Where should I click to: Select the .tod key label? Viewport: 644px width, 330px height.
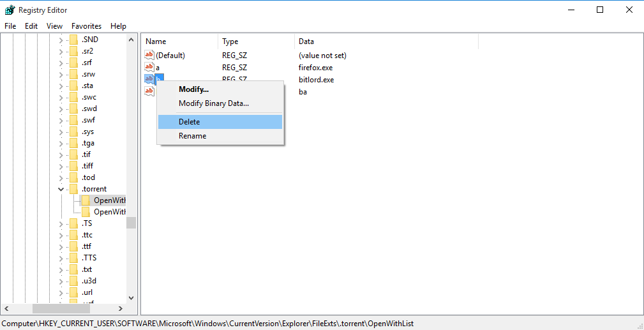pyautogui.click(x=88, y=178)
